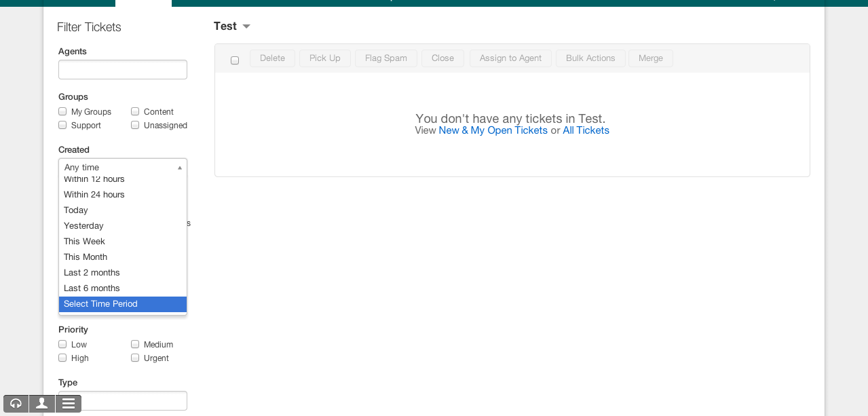Open the hamburger menu icon at bottom

68,404
